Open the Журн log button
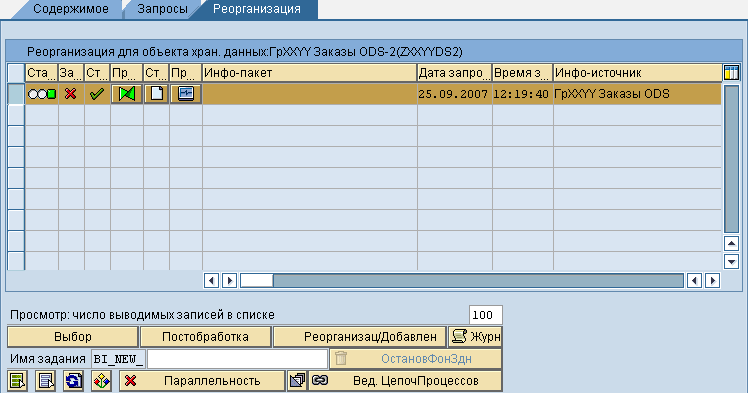Viewport: 748px width, 393px height. tap(475, 337)
